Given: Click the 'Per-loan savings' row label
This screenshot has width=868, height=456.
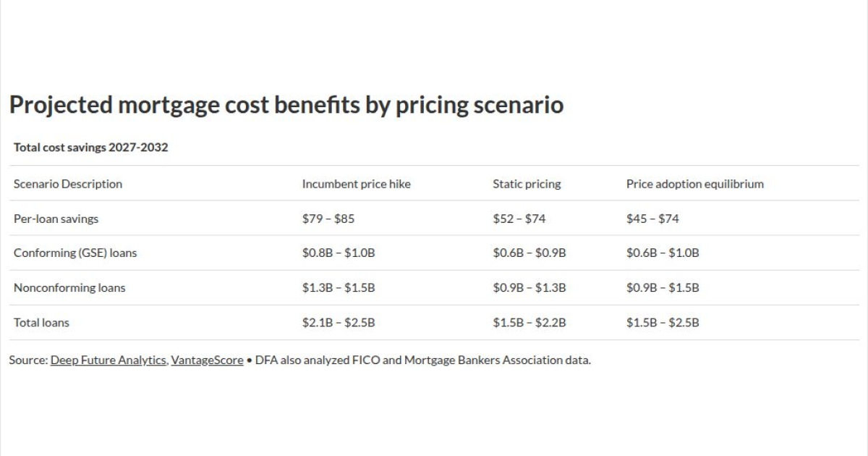Looking at the screenshot, I should 56,219.
